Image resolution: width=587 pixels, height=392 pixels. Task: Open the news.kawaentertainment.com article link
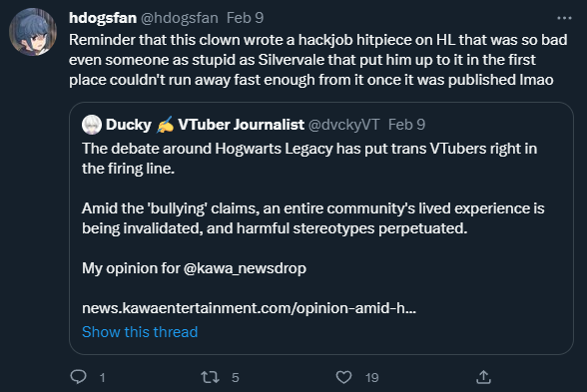click(x=249, y=308)
